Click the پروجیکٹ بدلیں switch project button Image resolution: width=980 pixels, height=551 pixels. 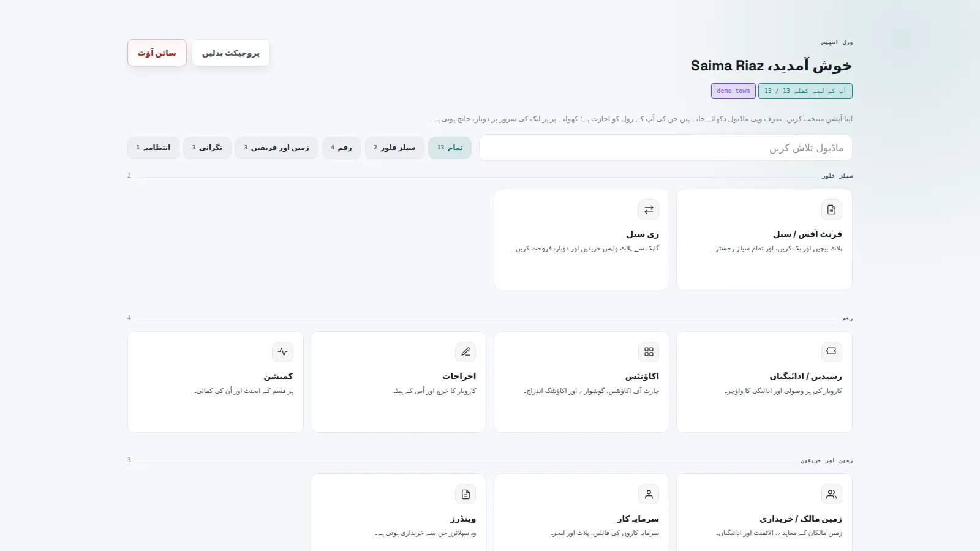click(x=231, y=53)
